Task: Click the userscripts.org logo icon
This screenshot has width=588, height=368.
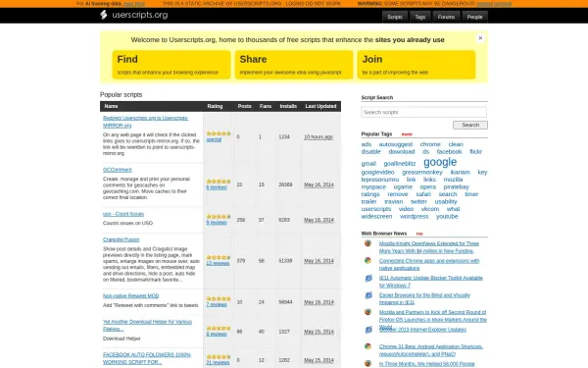Action: 104,15
